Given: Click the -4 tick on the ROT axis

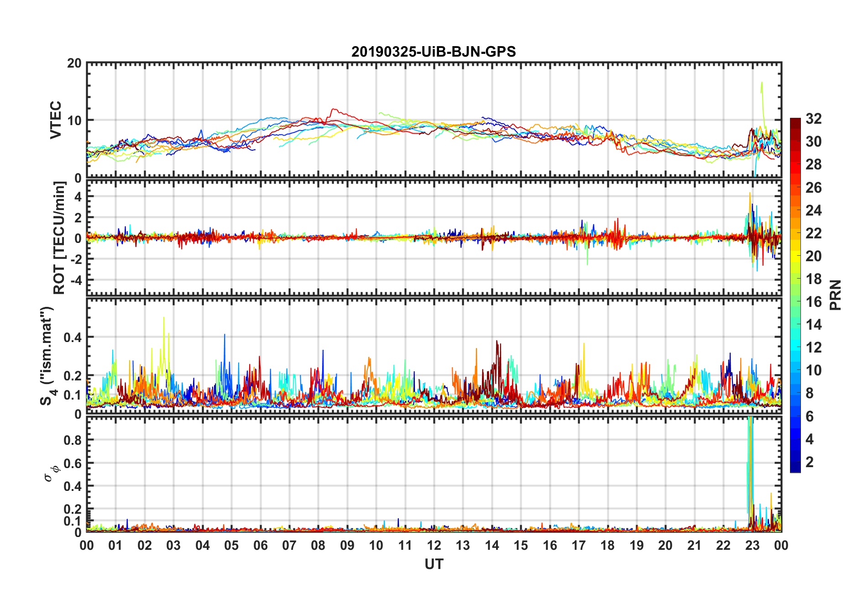Looking at the screenshot, I should [x=76, y=279].
